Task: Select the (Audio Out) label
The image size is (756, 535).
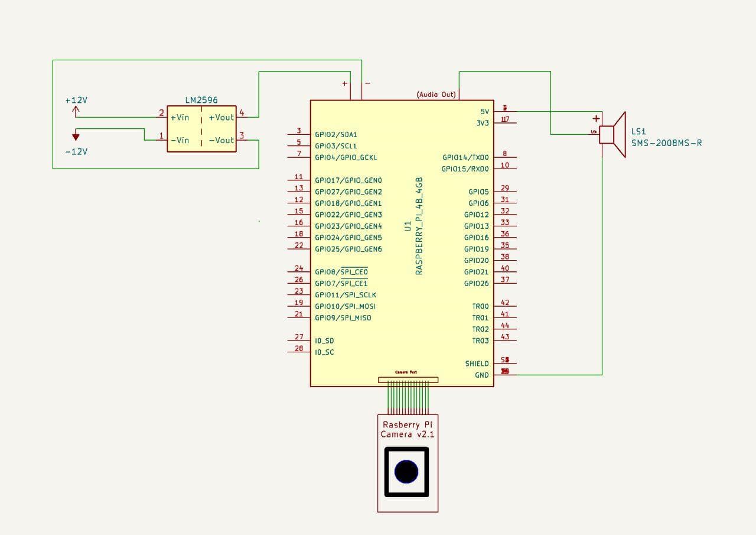Action: [x=436, y=95]
